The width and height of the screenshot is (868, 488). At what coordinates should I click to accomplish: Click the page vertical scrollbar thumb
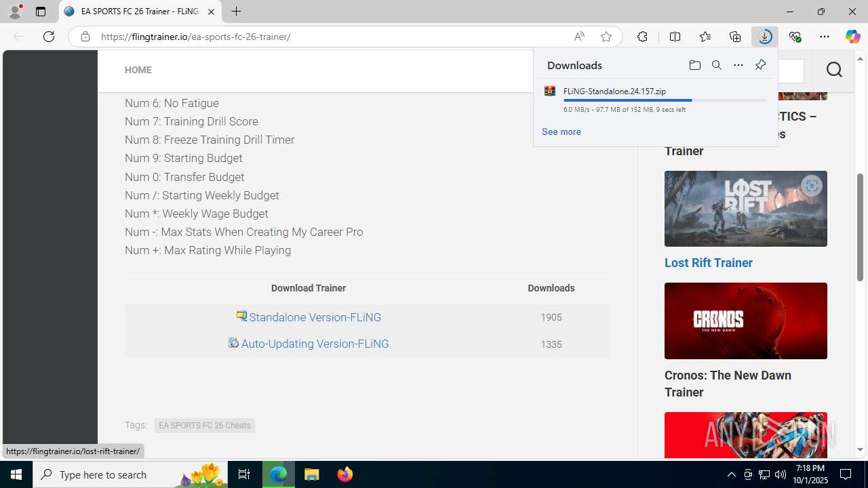pyautogui.click(x=860, y=227)
